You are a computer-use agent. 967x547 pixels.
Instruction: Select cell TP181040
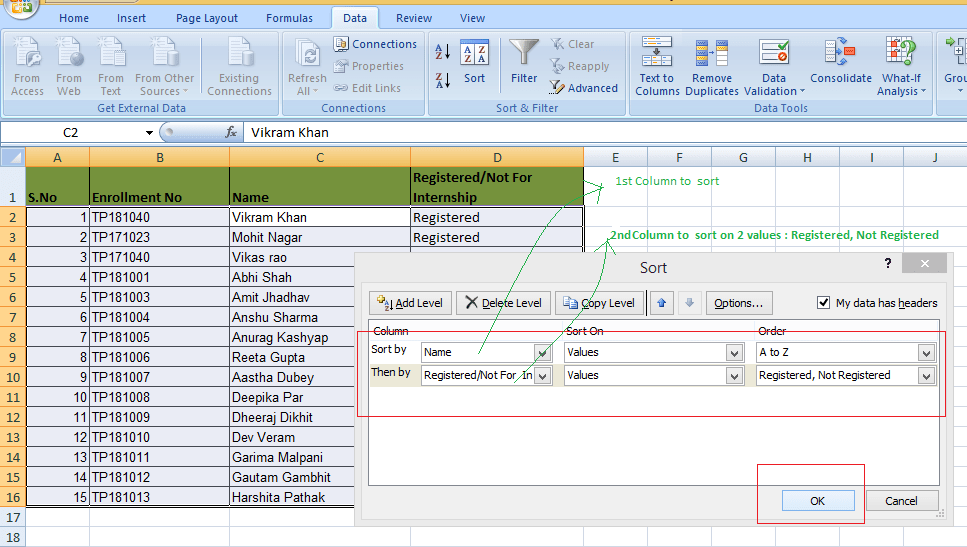(x=160, y=217)
